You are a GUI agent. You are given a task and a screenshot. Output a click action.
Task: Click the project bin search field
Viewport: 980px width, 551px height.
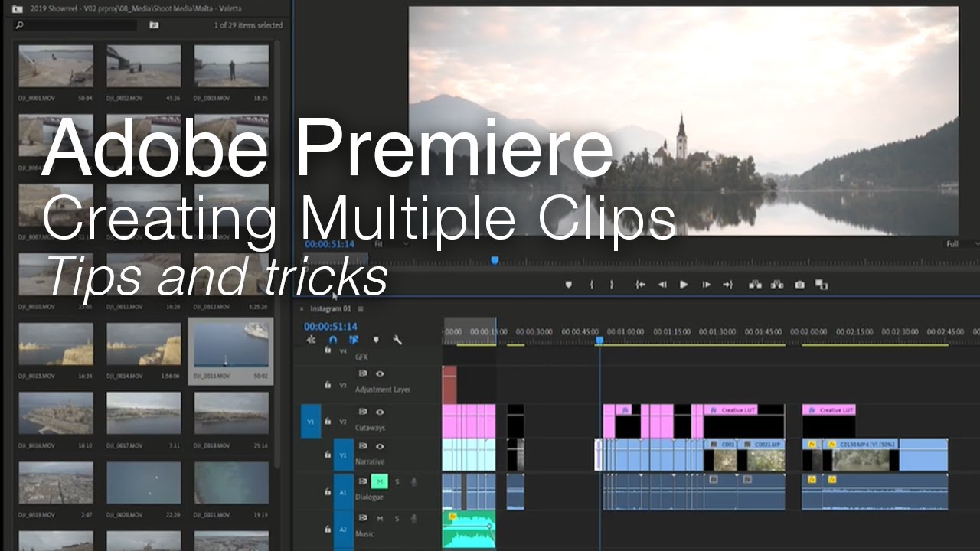click(x=75, y=25)
